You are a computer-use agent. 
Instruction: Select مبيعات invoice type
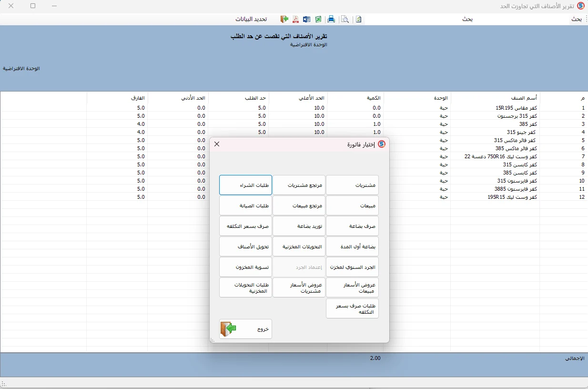click(352, 205)
